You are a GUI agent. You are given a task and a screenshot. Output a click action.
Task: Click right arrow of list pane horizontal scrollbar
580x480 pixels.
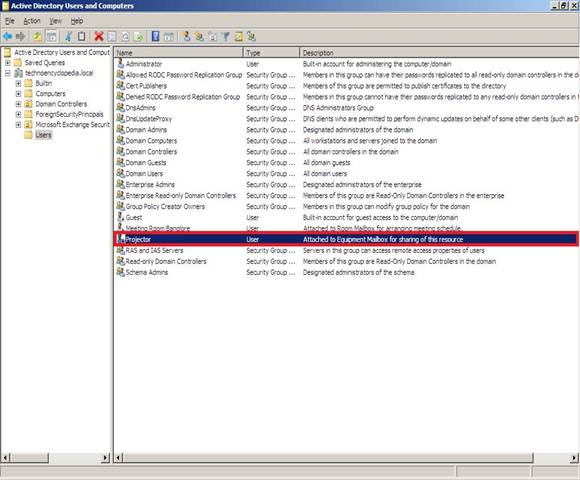tap(574, 458)
